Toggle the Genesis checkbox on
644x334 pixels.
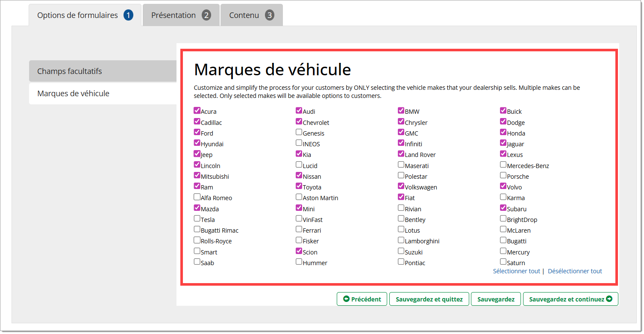point(299,132)
